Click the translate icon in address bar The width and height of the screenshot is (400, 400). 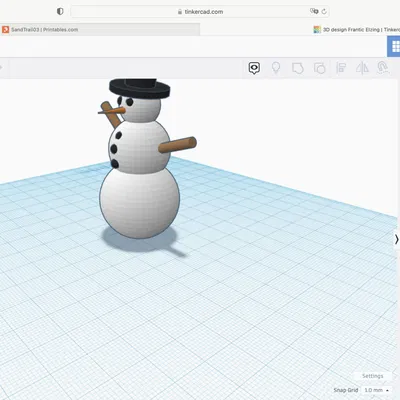pos(314,11)
